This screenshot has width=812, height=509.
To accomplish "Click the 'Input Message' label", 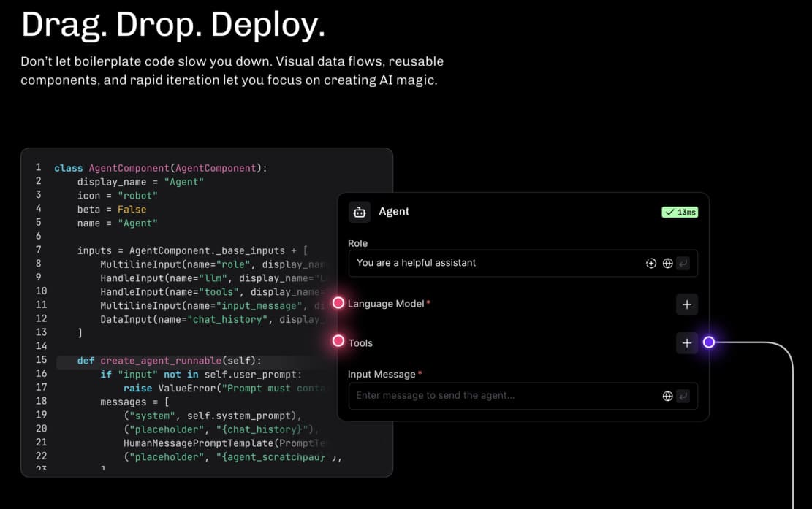I will [382, 374].
